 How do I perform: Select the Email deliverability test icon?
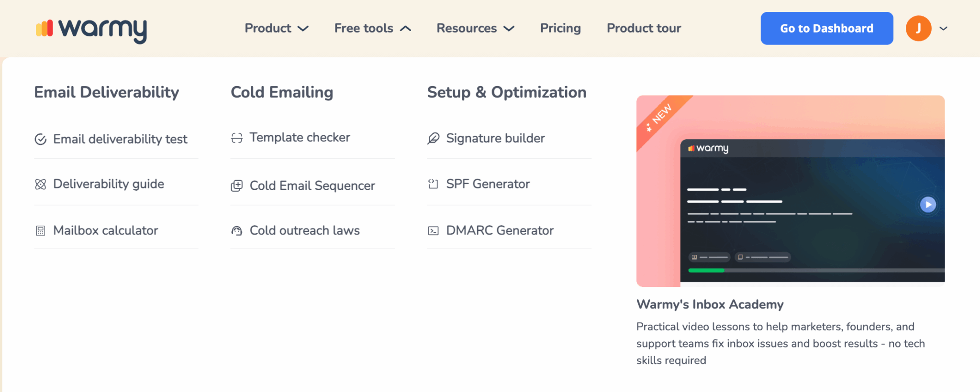click(40, 139)
